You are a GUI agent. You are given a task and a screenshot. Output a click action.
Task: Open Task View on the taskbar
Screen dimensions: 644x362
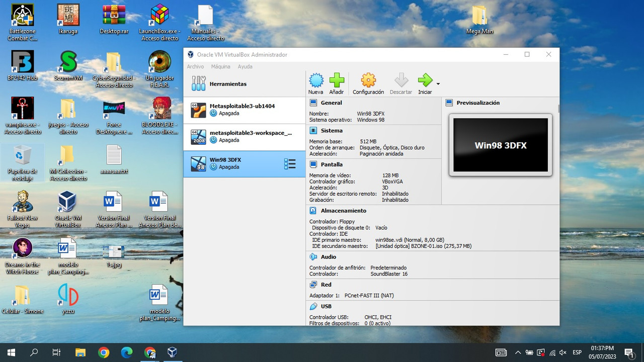(57, 352)
